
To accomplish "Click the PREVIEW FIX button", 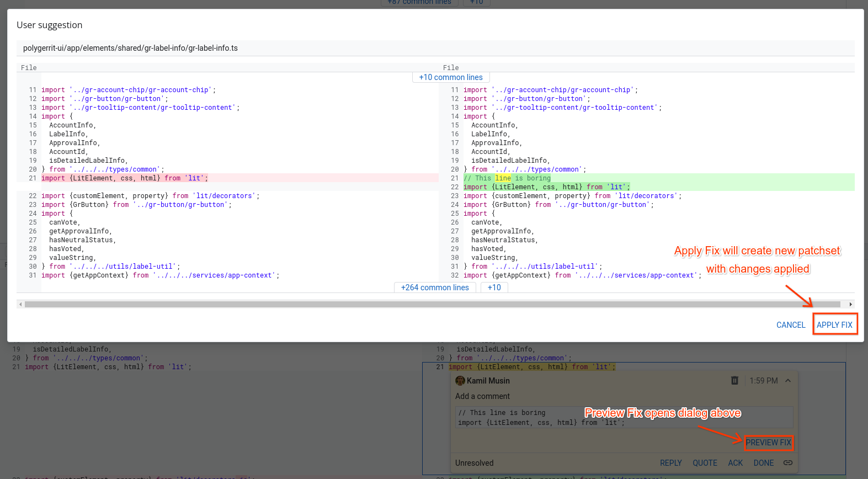I will (768, 443).
